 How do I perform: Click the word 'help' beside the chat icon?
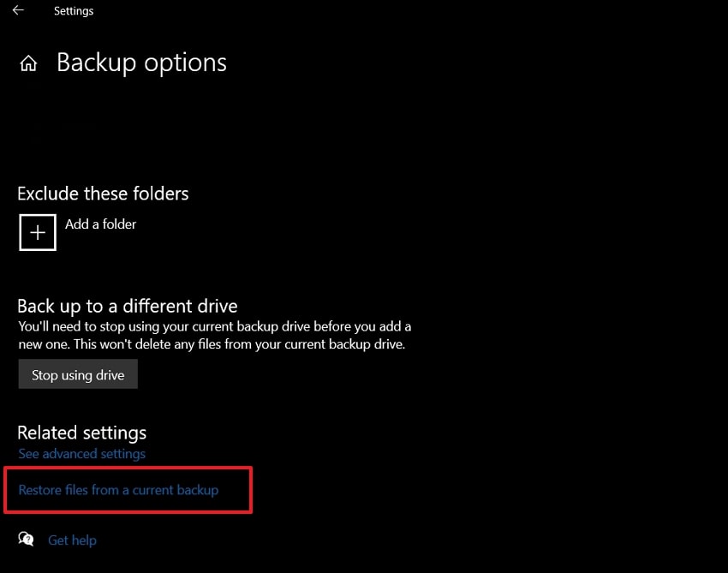(84, 540)
